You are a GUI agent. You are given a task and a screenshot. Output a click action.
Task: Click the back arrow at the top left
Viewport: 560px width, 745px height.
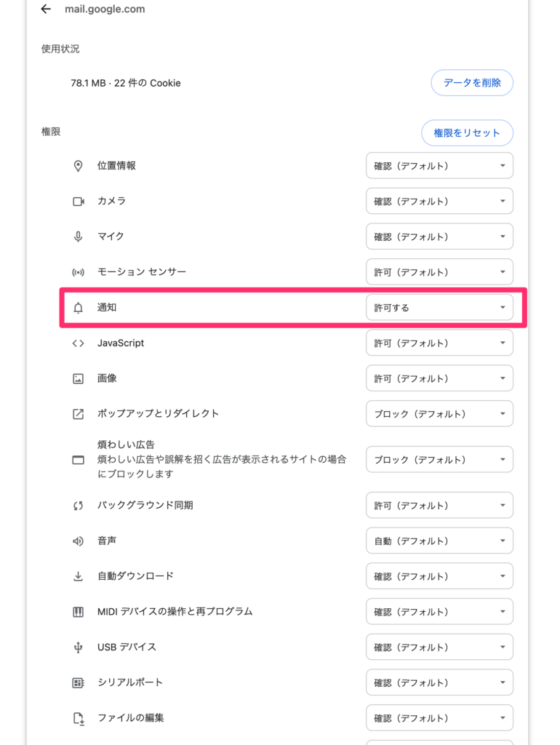tap(46, 9)
